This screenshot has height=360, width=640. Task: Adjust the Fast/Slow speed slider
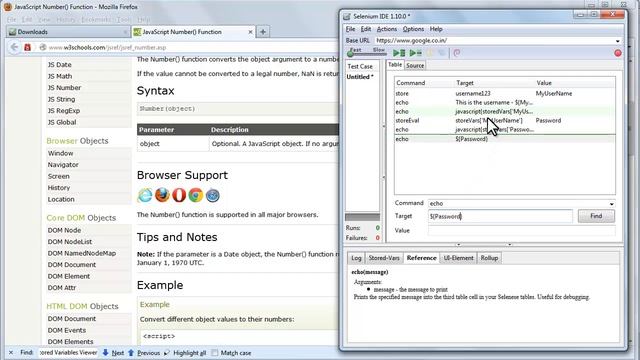point(367,53)
